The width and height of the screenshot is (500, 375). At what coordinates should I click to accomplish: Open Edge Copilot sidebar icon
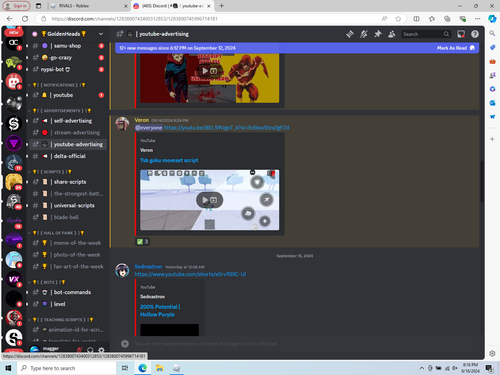point(492,19)
